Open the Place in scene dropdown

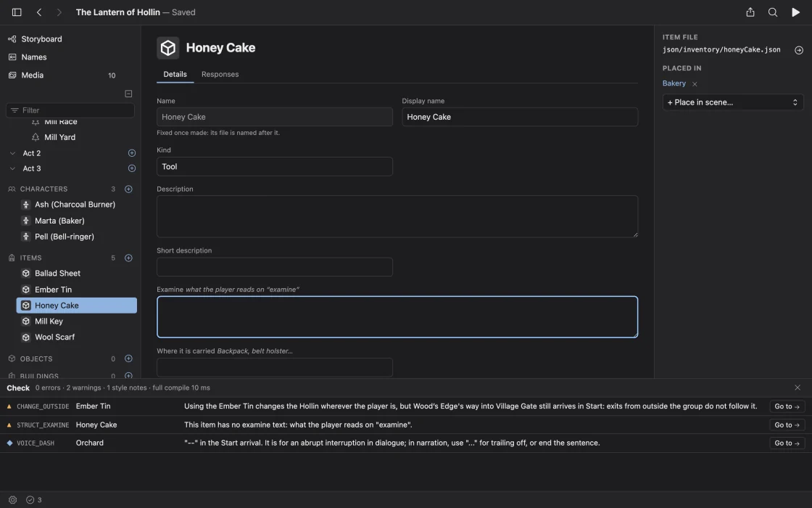click(733, 102)
